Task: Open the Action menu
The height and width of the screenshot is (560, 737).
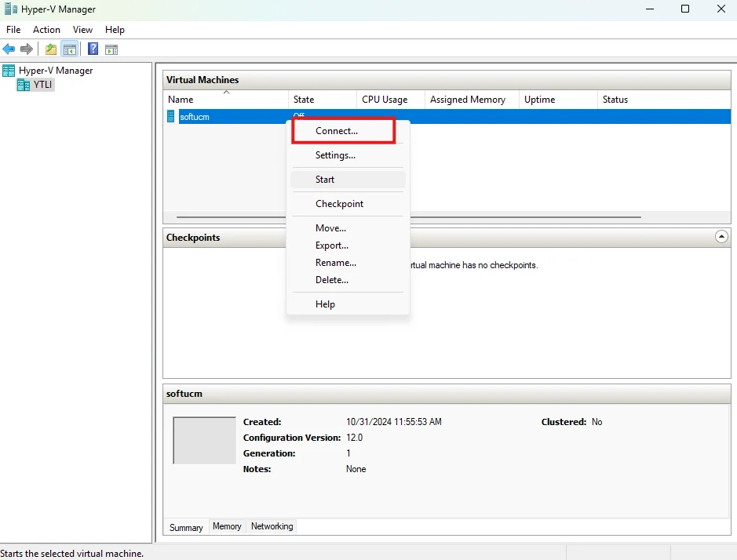Action: [x=46, y=30]
